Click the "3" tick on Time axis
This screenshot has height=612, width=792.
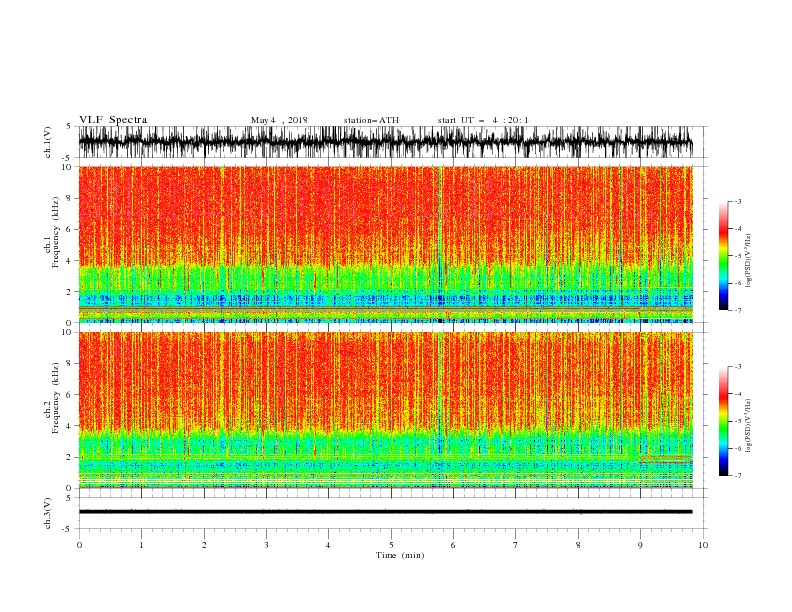pos(266,545)
